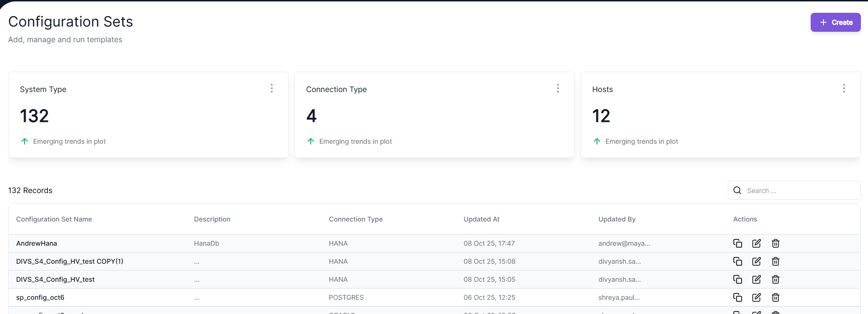Delete the DIVS_S4_Config_HV_test row updated 15:05
Screen dimensions: 868x314
click(x=775, y=279)
